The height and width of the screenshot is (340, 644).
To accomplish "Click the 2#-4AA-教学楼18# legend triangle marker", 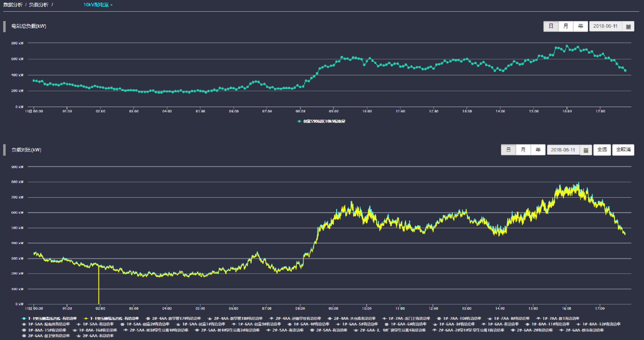I will tap(210, 318).
